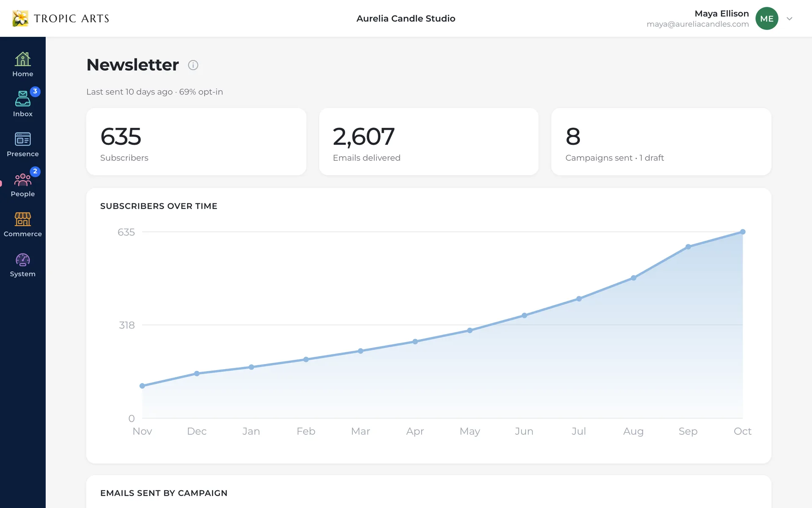
Task: Click the May data point on chart
Action: pos(470,331)
